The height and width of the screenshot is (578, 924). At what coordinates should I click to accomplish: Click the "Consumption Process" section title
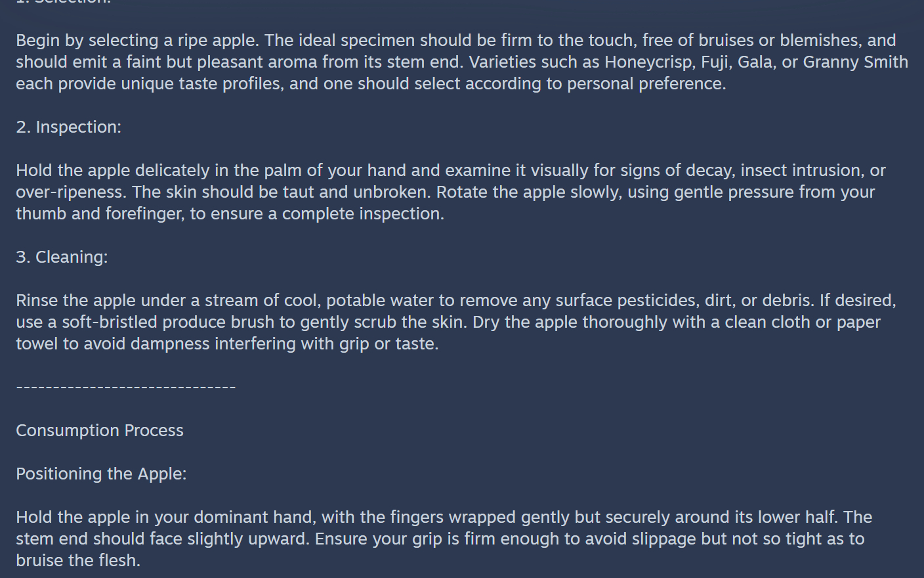click(100, 430)
